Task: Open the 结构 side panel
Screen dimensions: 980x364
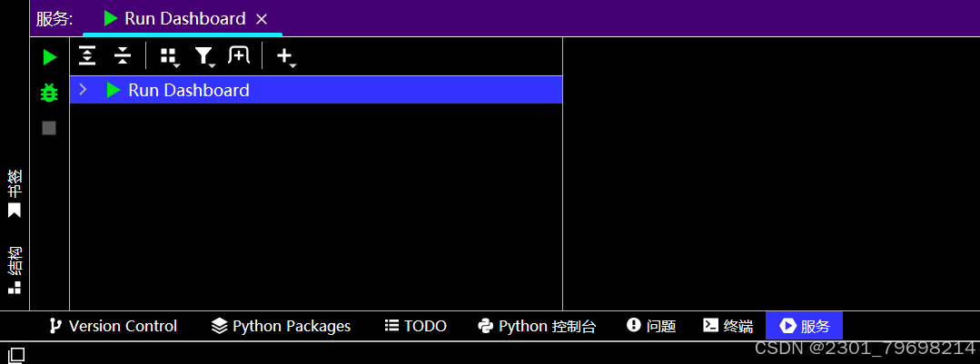Action: (x=15, y=269)
